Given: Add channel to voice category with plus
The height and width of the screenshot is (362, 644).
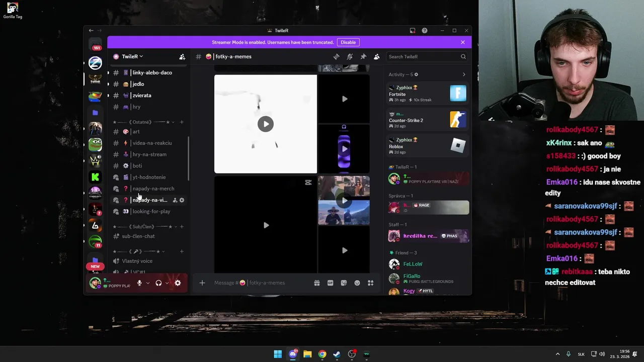Looking at the screenshot, I should click(x=182, y=251).
